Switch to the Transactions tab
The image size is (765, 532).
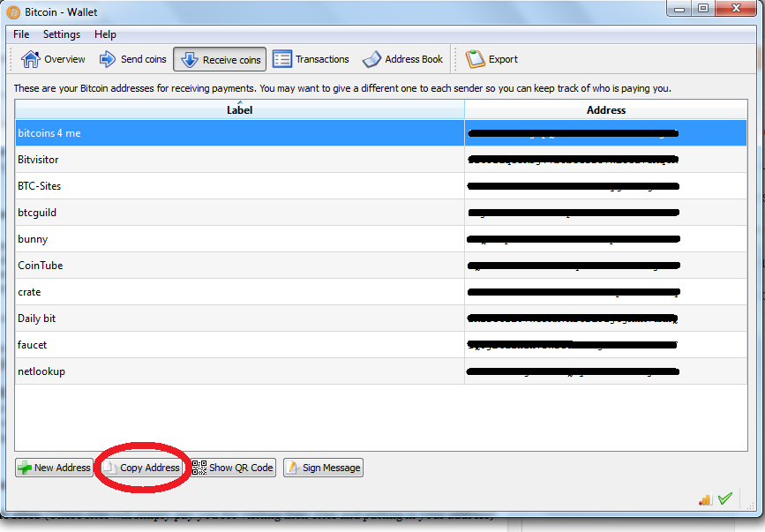pos(311,59)
